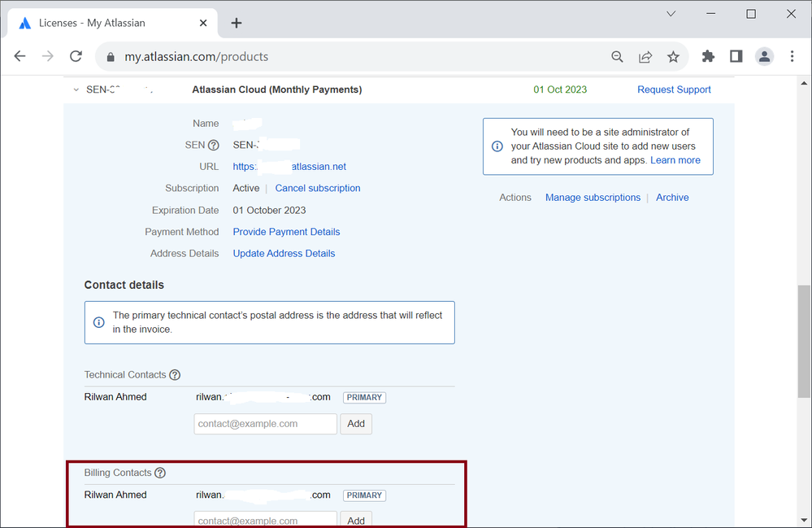Open the Chrome profile avatar
This screenshot has width=812, height=528.
(x=764, y=56)
